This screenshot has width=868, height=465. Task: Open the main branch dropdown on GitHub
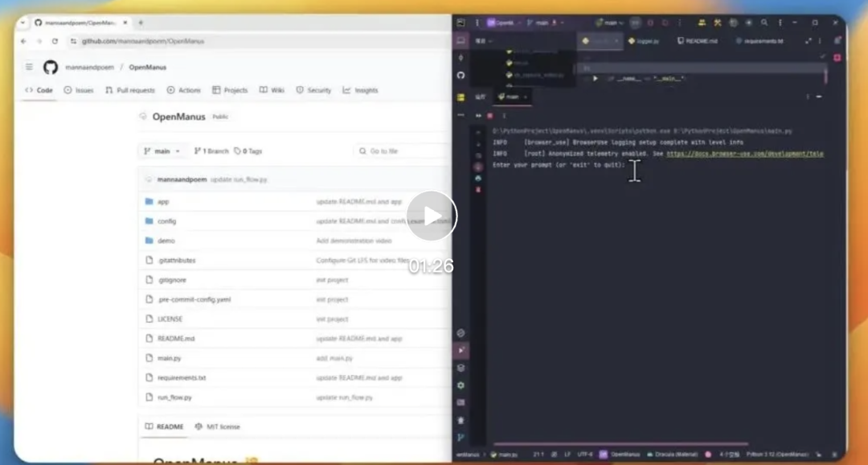[x=162, y=151]
